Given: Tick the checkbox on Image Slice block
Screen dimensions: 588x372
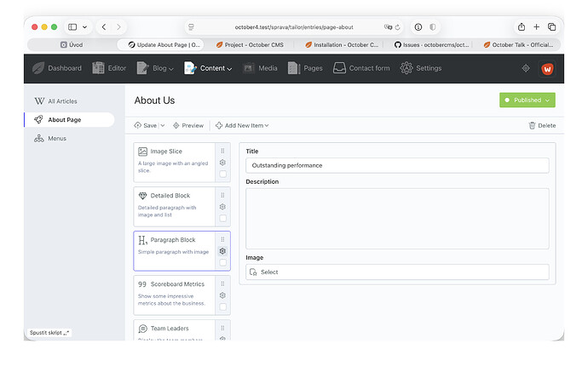Looking at the screenshot, I should click(x=222, y=174).
